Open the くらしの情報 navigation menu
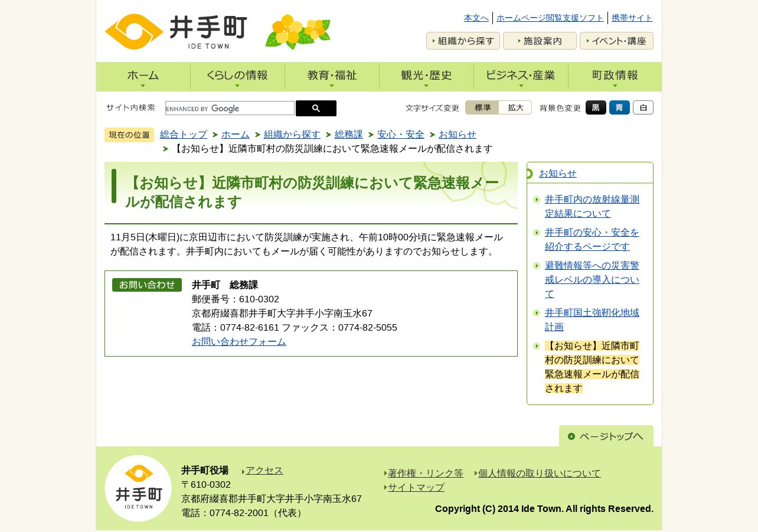The width and height of the screenshot is (758, 532). point(237,77)
